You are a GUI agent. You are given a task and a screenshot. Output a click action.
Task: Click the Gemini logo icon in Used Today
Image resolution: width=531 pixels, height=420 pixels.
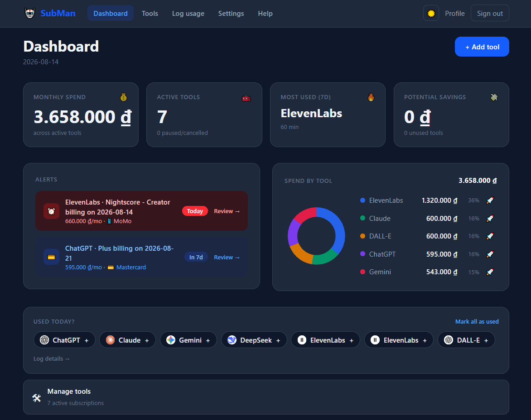(x=171, y=340)
